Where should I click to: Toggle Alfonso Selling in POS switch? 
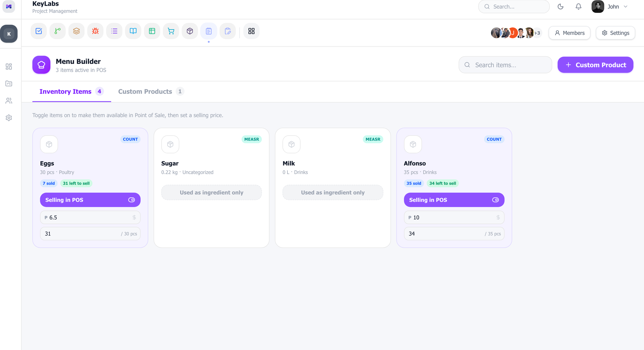click(x=454, y=200)
